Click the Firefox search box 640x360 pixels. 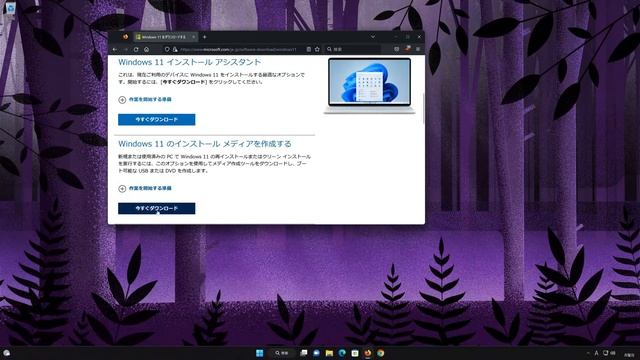click(353, 49)
